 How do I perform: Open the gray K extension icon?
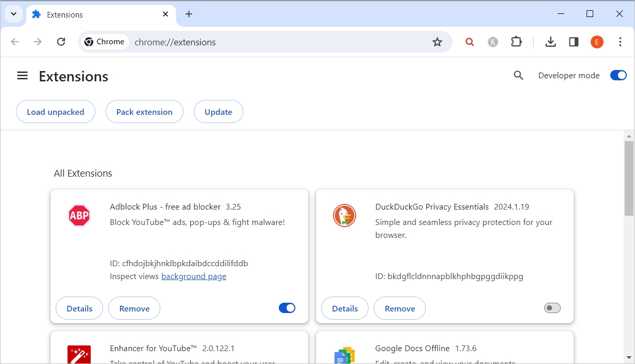click(493, 42)
